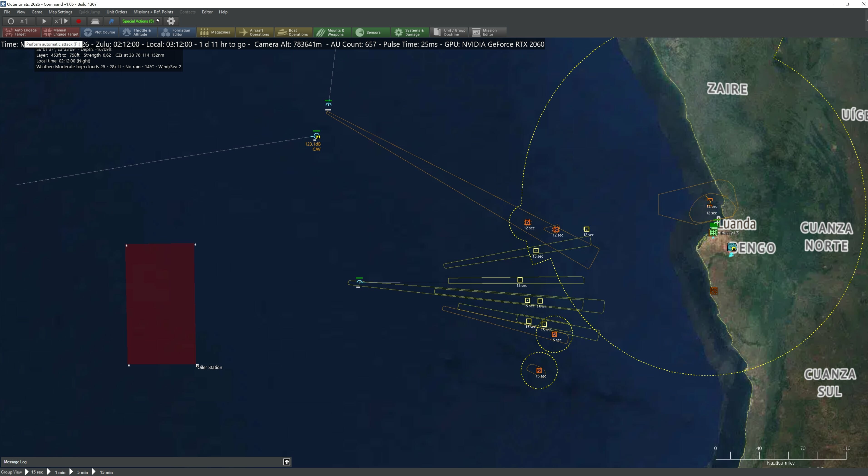This screenshot has height=476, width=868.
Task: Open Aircraft Operations
Action: click(x=254, y=32)
